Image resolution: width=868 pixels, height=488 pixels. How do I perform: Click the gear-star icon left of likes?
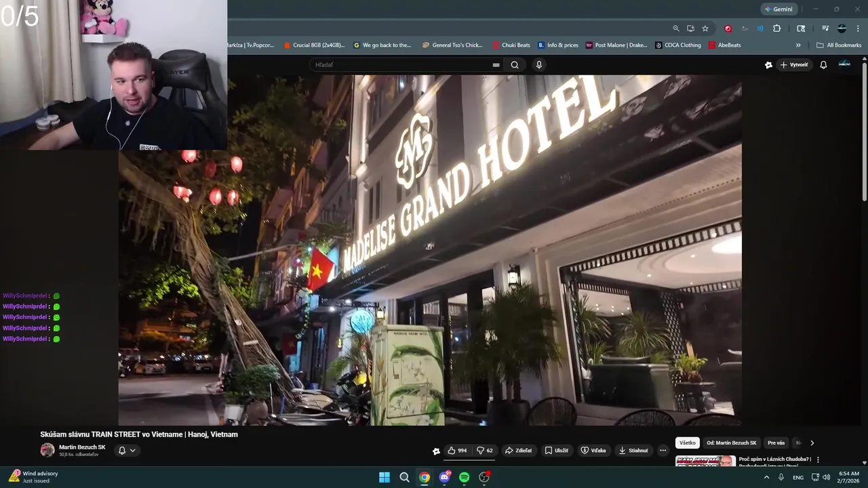[x=436, y=451]
